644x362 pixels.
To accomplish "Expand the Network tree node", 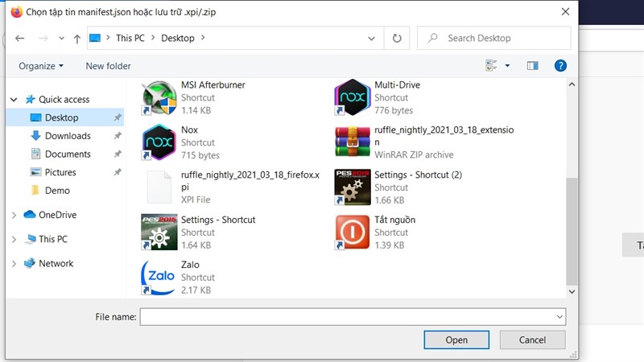I will point(14,264).
